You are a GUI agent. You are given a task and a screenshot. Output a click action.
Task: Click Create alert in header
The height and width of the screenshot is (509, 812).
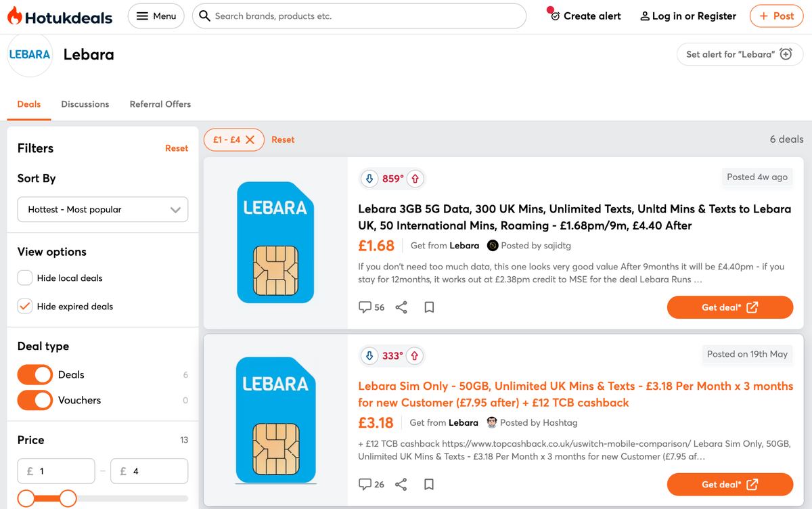pyautogui.click(x=585, y=16)
